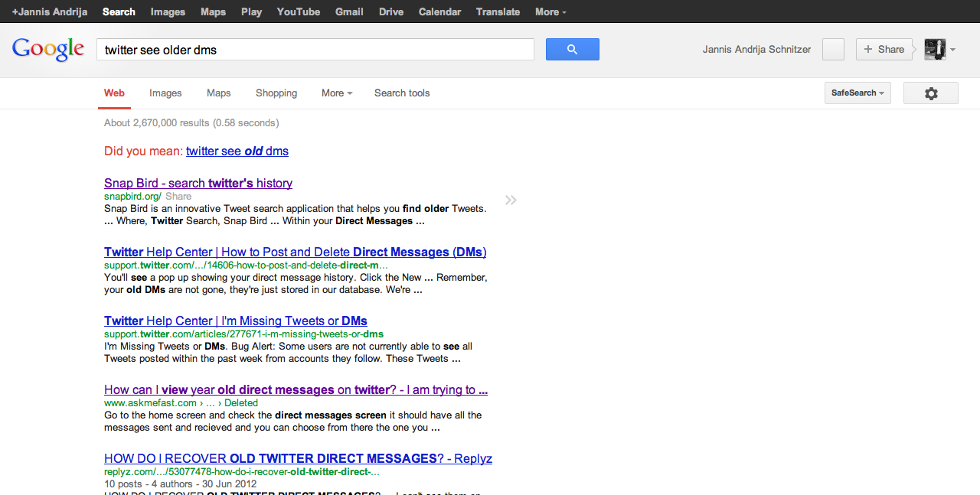980x495 pixels.
Task: Click Share link next to snapbird.org
Action: (x=178, y=197)
